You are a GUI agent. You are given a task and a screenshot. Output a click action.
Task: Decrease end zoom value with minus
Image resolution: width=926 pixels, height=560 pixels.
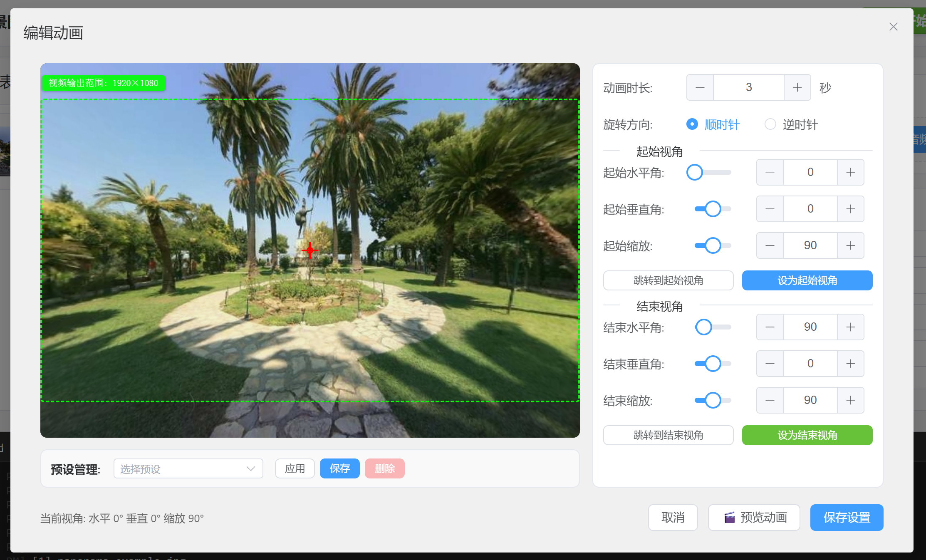tap(770, 400)
